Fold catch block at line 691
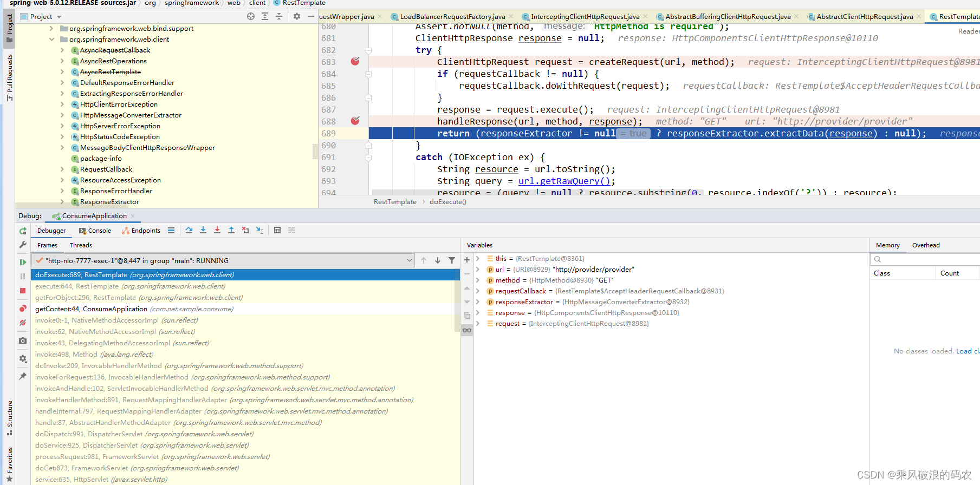The width and height of the screenshot is (980, 485). [368, 158]
